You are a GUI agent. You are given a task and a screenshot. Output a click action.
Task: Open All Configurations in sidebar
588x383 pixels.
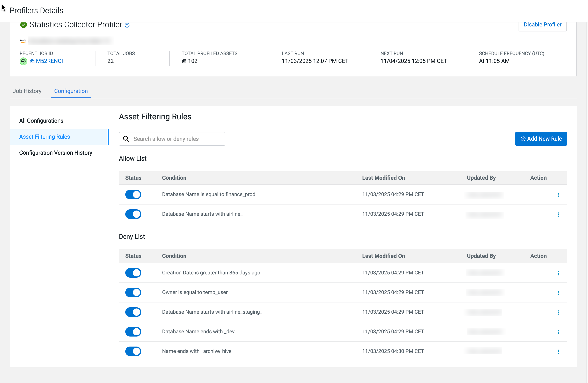pyautogui.click(x=41, y=121)
